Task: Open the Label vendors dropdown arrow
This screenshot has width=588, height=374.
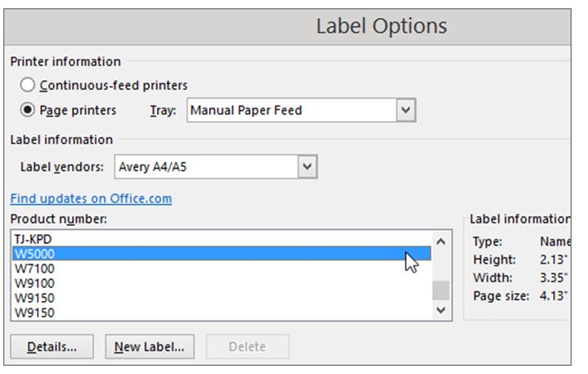Action: click(307, 167)
